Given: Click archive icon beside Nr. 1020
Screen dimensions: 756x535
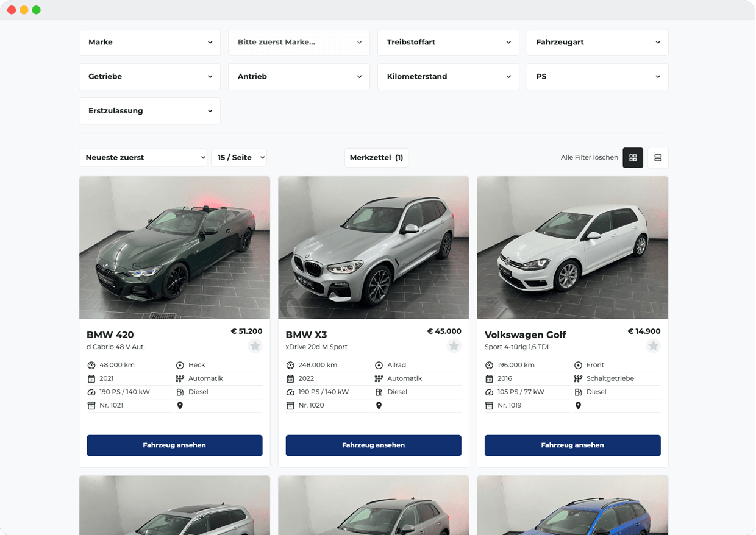Looking at the screenshot, I should point(290,405).
